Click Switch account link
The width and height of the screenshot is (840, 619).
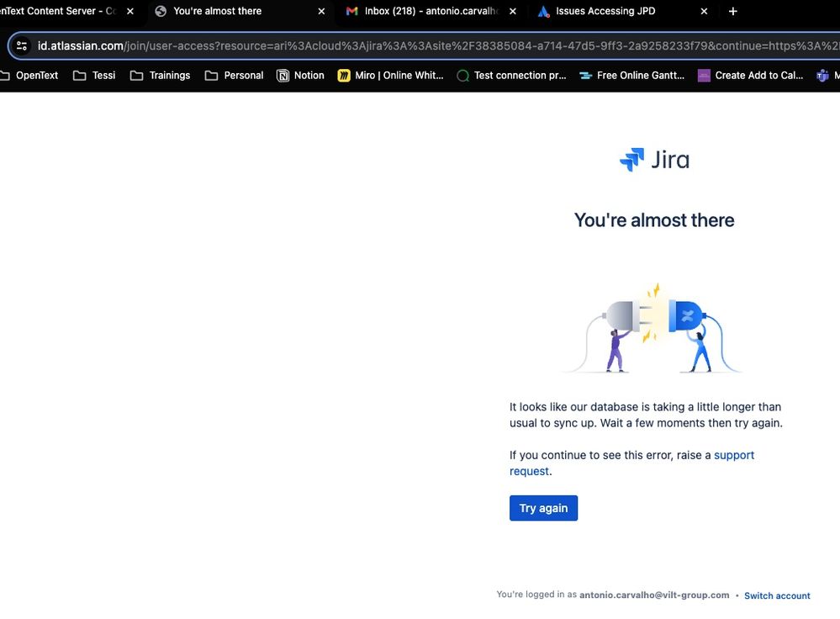pyautogui.click(x=777, y=595)
